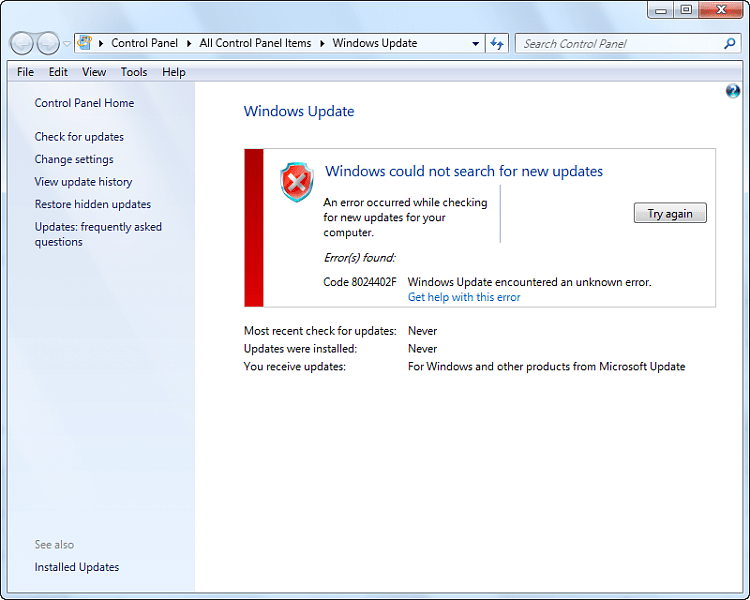
Task: Click 'Windows could not search for new updates'
Action: 464,171
